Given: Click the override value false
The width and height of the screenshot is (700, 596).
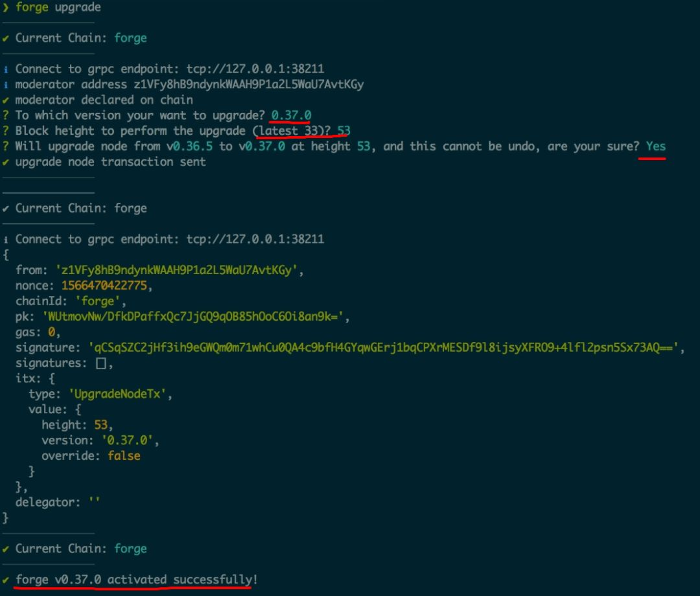Looking at the screenshot, I should tap(124, 455).
